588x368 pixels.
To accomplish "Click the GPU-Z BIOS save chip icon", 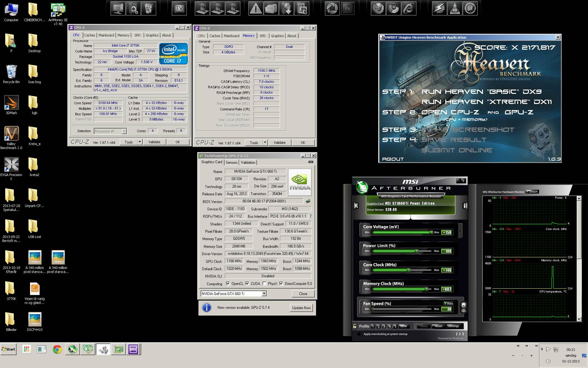I will tap(308, 201).
